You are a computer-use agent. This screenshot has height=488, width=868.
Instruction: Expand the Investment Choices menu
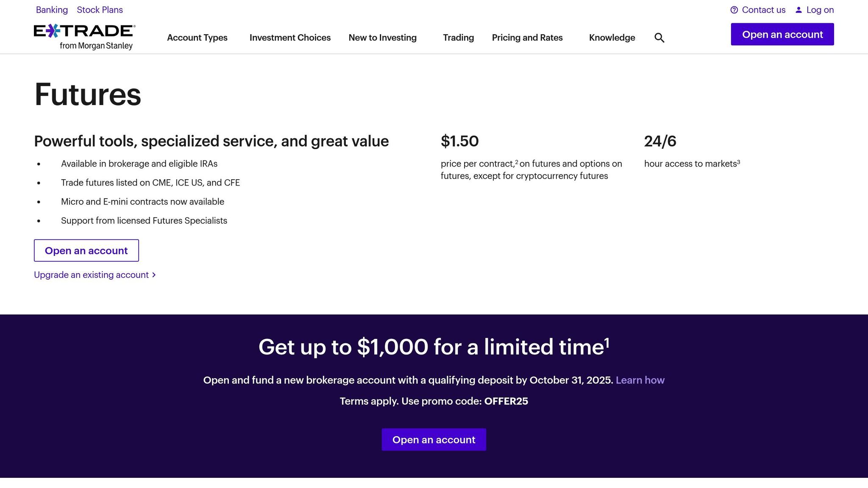pyautogui.click(x=290, y=38)
